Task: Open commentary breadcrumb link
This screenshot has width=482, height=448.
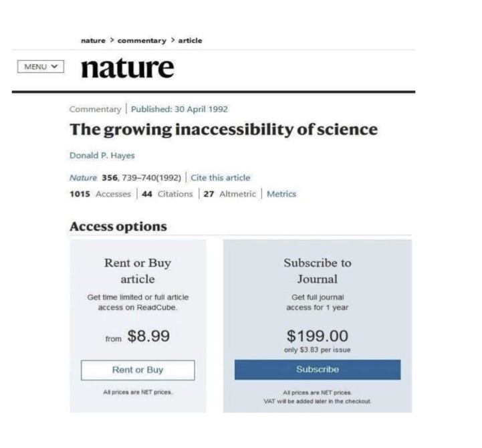Action: [x=142, y=41]
